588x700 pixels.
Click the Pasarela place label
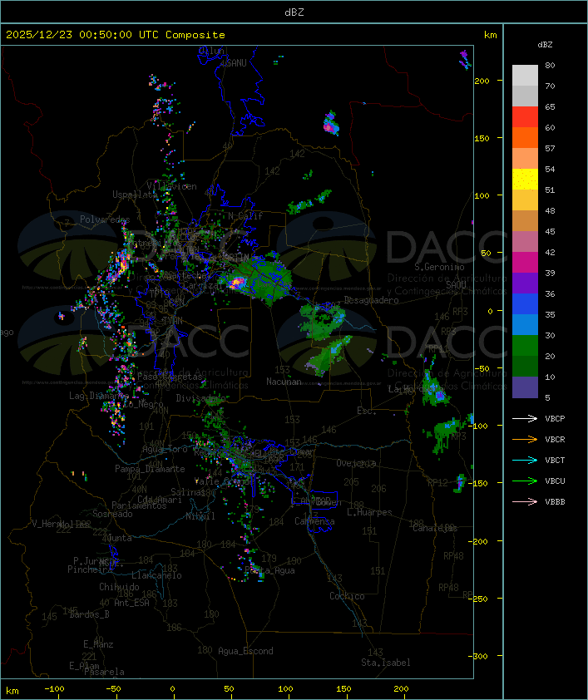point(105,672)
